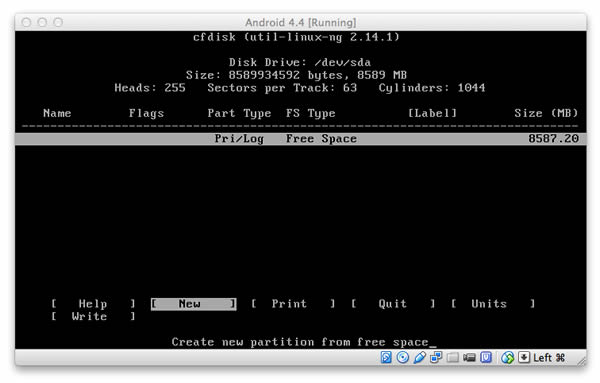The width and height of the screenshot is (600, 383).
Task: Select the Quit option
Action: [x=393, y=304]
